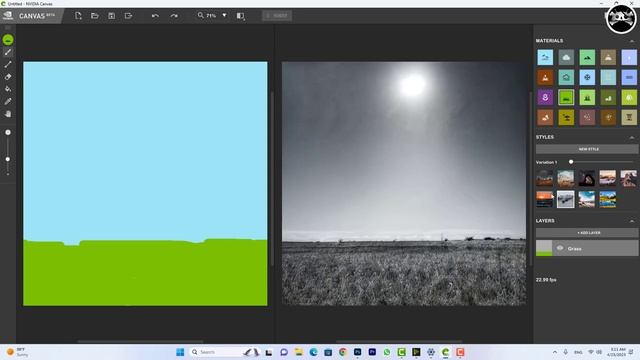Open WhatsApp from the taskbar
Image resolution: width=640 pixels, height=360 pixels.
[x=387, y=352]
